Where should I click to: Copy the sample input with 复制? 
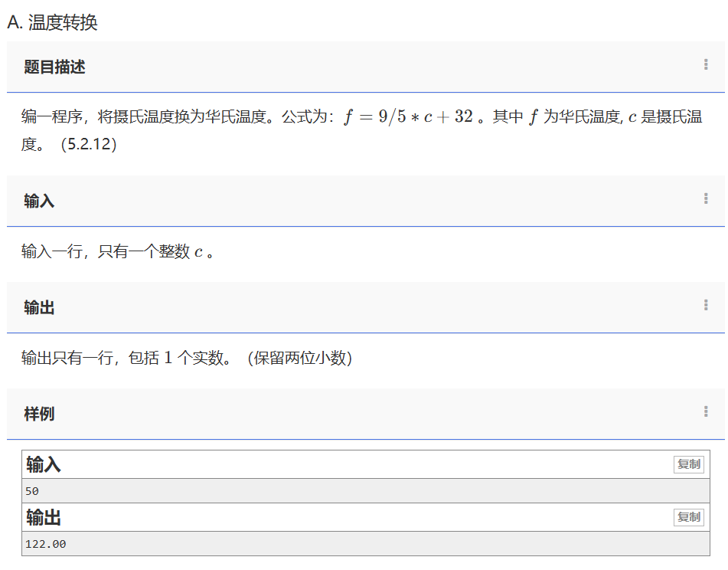pyautogui.click(x=688, y=464)
